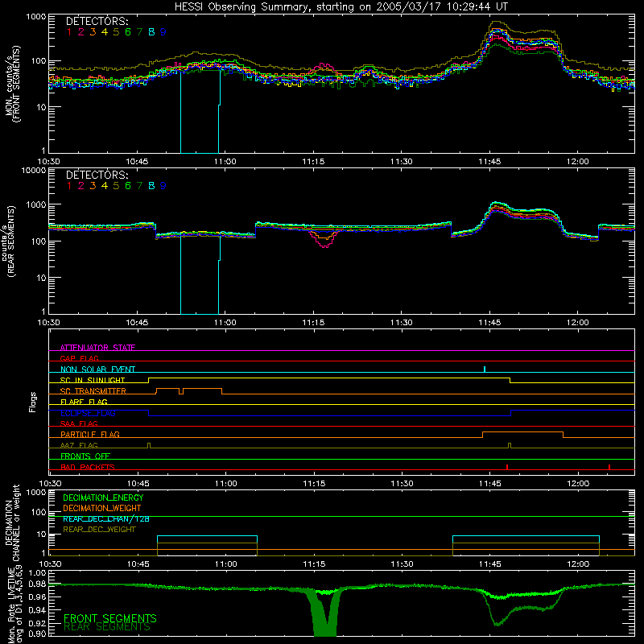This screenshot has width=644, height=644.
Task: Click the REAR_DEC_CHAN/128 legend entry
Action: [x=106, y=518]
